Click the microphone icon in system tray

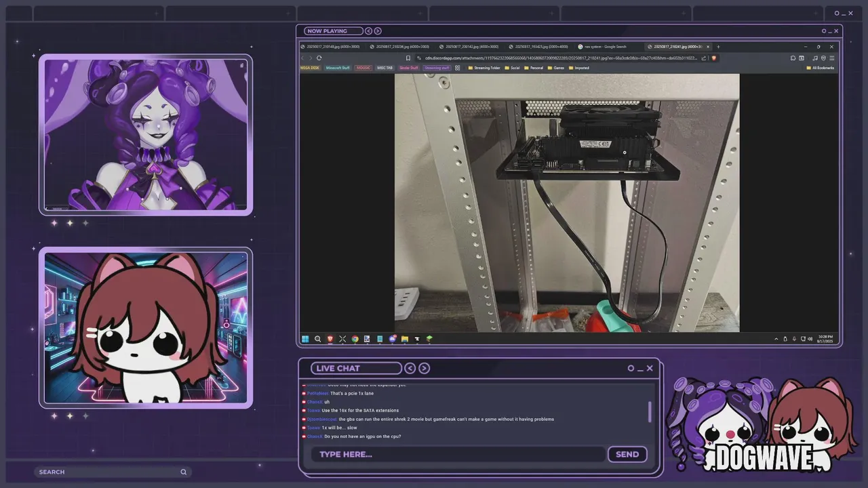pos(794,339)
